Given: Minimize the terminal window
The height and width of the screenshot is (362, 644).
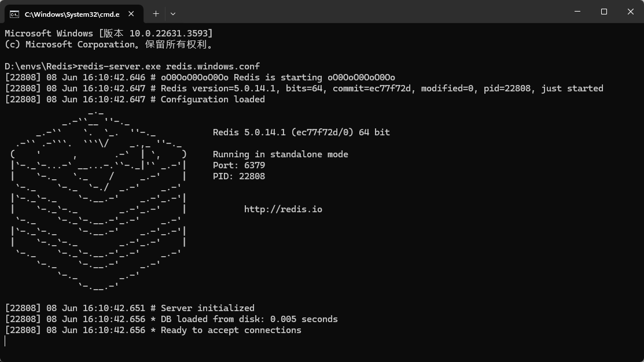Looking at the screenshot, I should click(x=576, y=12).
